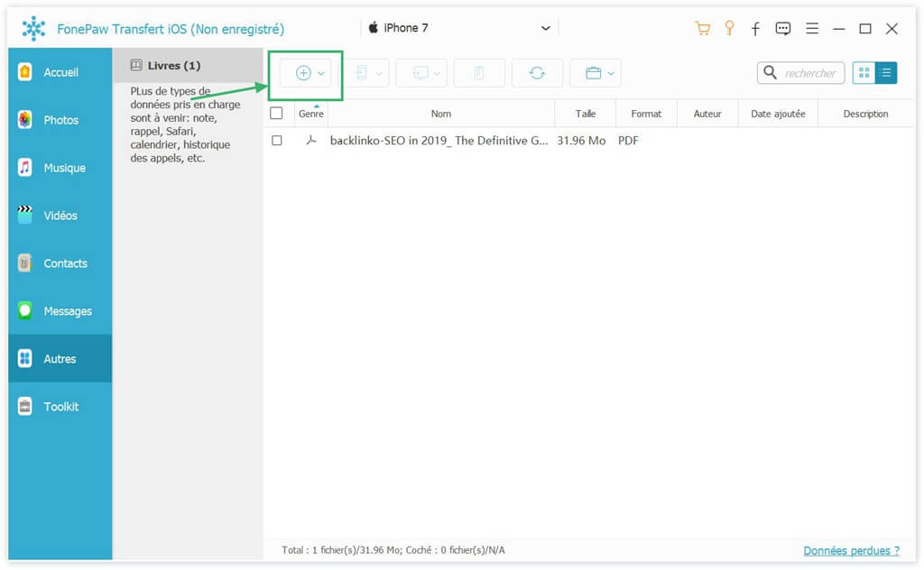924x570 pixels.
Task: Sort by the Genre column
Action: point(311,114)
